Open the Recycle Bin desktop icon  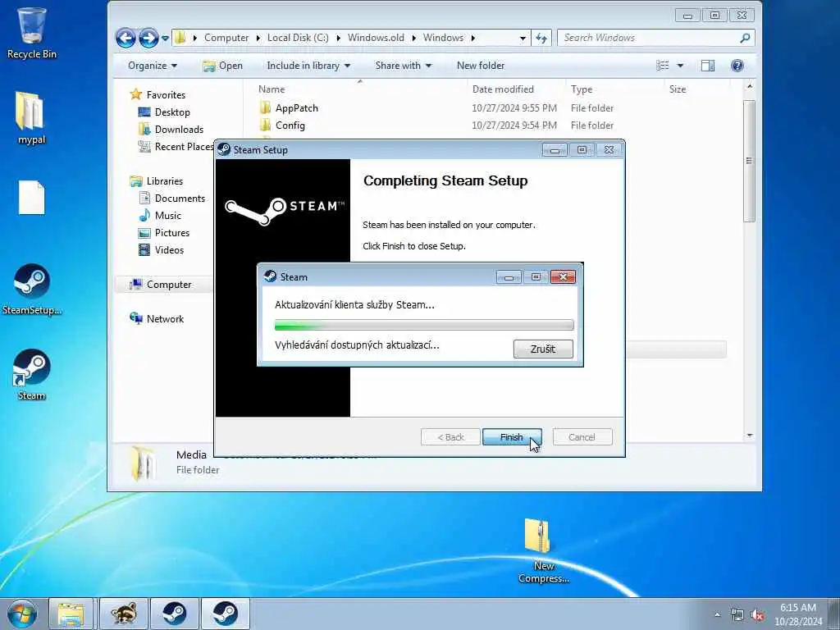(x=31, y=32)
